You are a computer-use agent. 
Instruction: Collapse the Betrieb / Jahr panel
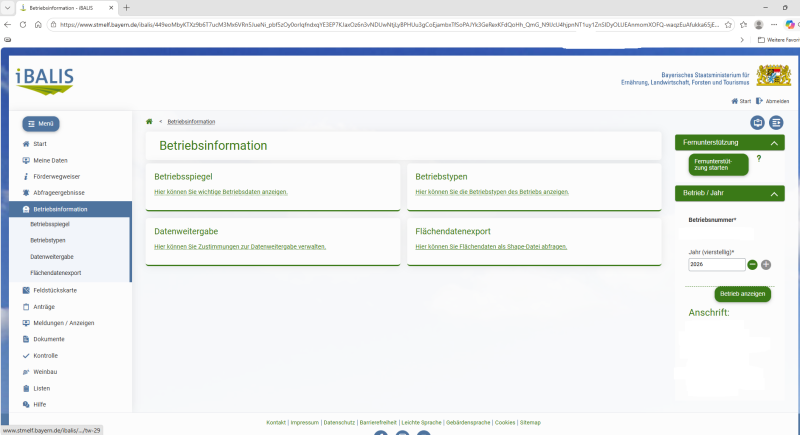click(774, 193)
